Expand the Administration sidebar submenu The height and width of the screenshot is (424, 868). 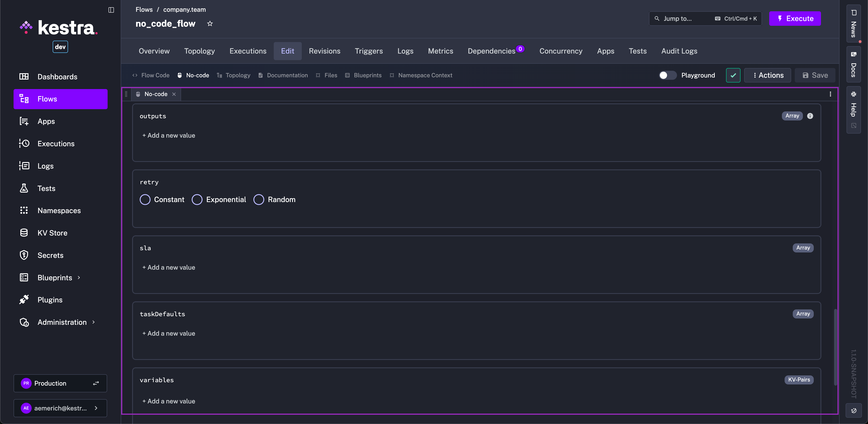[x=93, y=322]
